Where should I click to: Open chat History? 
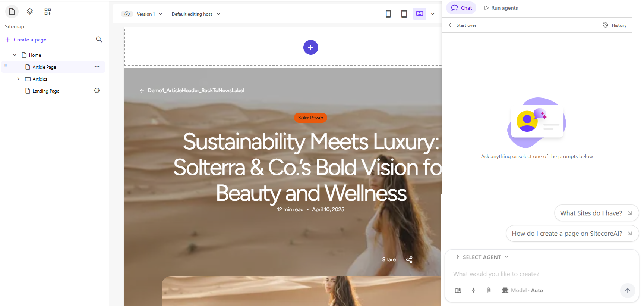[615, 25]
